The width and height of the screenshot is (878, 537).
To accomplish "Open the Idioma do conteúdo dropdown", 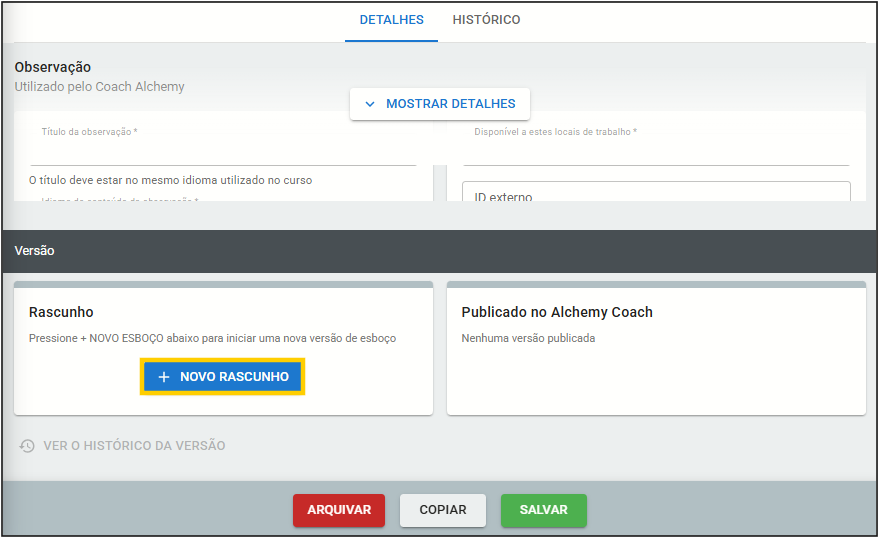I will [223, 200].
